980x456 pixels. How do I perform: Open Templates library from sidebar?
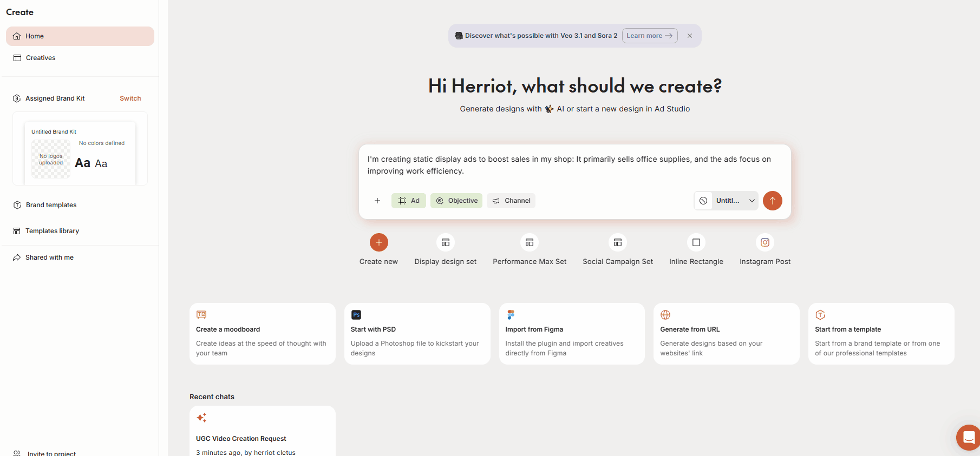pyautogui.click(x=52, y=231)
